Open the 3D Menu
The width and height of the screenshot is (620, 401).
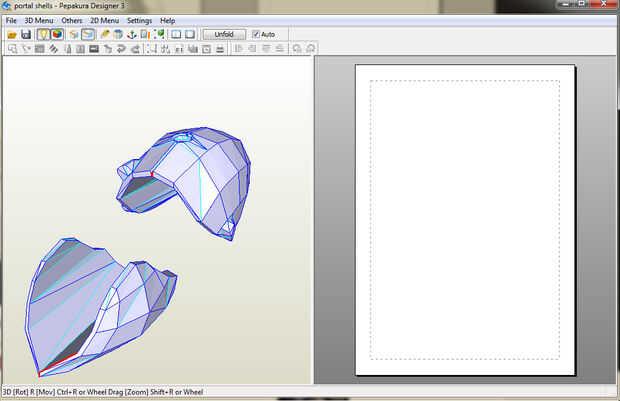click(39, 21)
